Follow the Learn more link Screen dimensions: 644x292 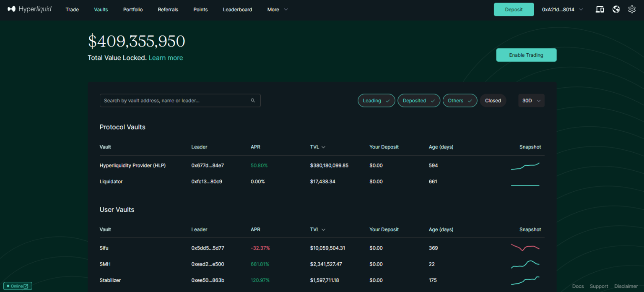pos(166,58)
